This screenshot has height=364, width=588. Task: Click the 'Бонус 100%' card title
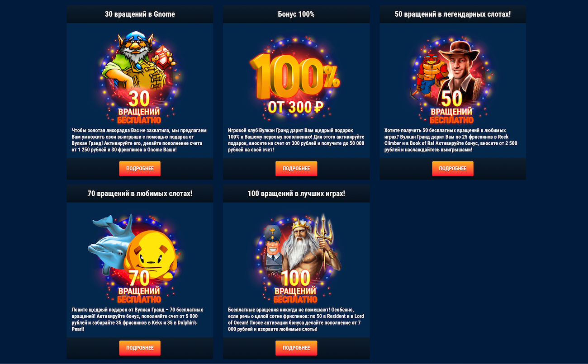(x=296, y=14)
